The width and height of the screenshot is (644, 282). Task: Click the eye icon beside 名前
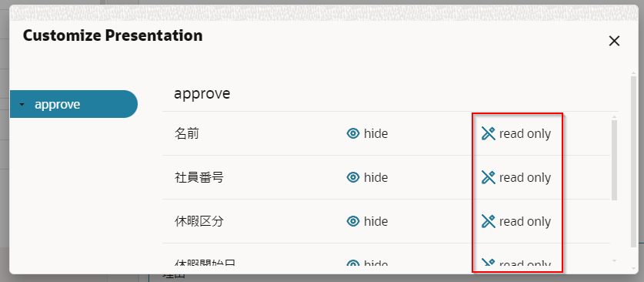point(353,133)
